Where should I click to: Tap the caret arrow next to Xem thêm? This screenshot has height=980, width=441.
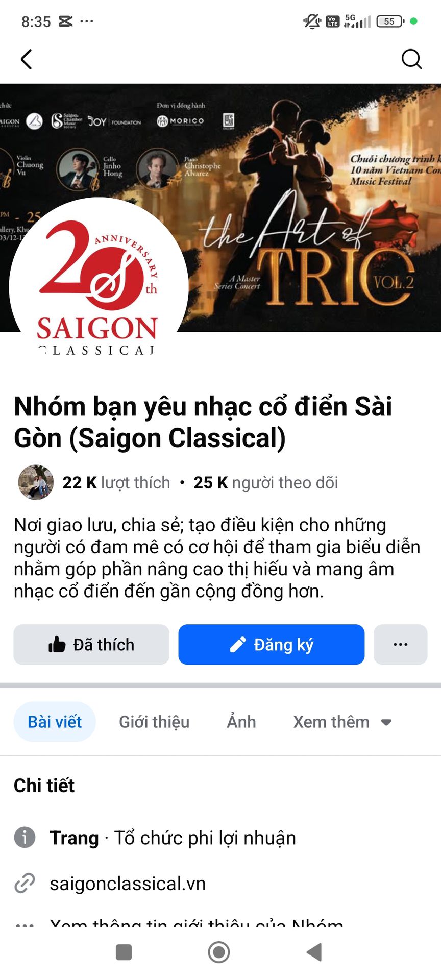pos(386,722)
